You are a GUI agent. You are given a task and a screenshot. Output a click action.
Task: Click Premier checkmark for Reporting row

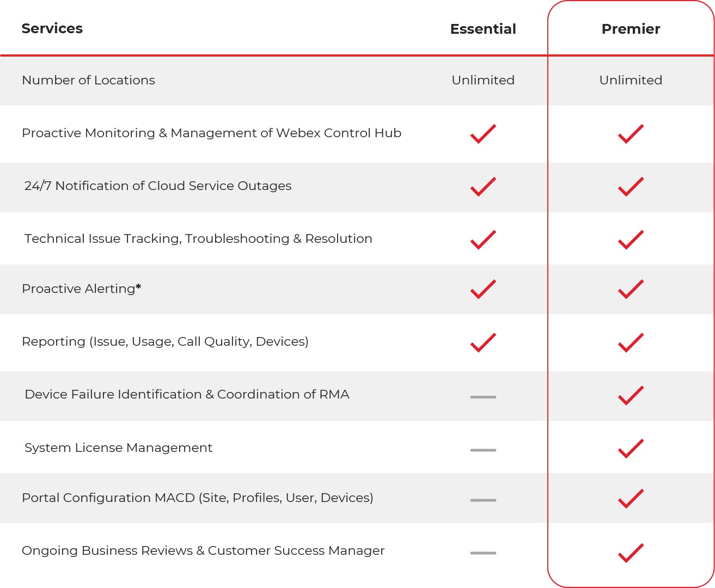tap(631, 342)
